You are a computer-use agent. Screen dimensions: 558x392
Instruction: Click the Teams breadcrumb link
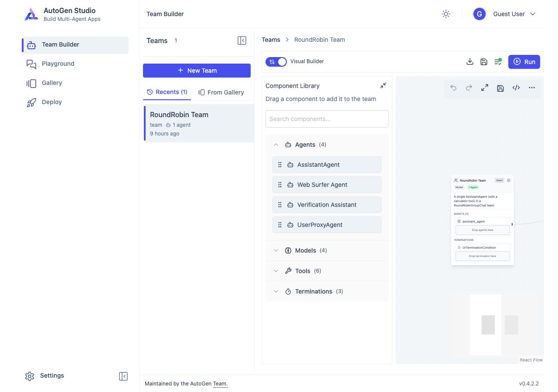point(271,40)
